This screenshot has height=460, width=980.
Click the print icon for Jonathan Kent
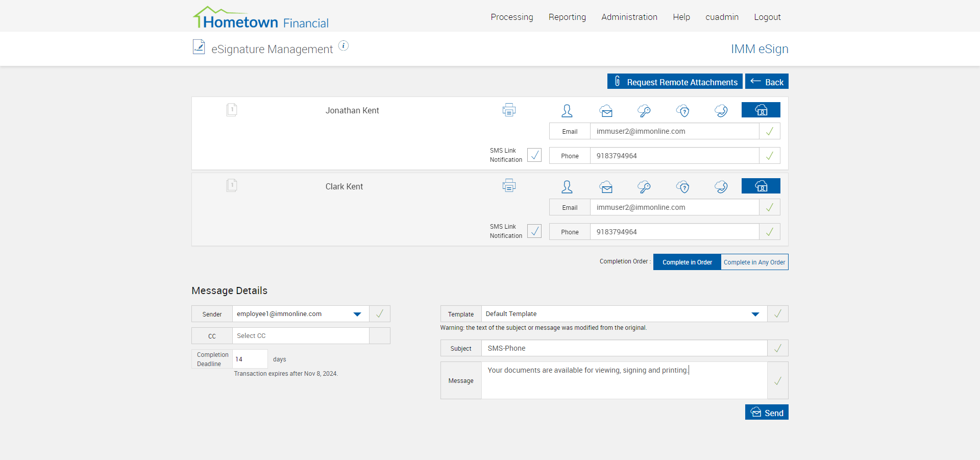pyautogui.click(x=509, y=110)
